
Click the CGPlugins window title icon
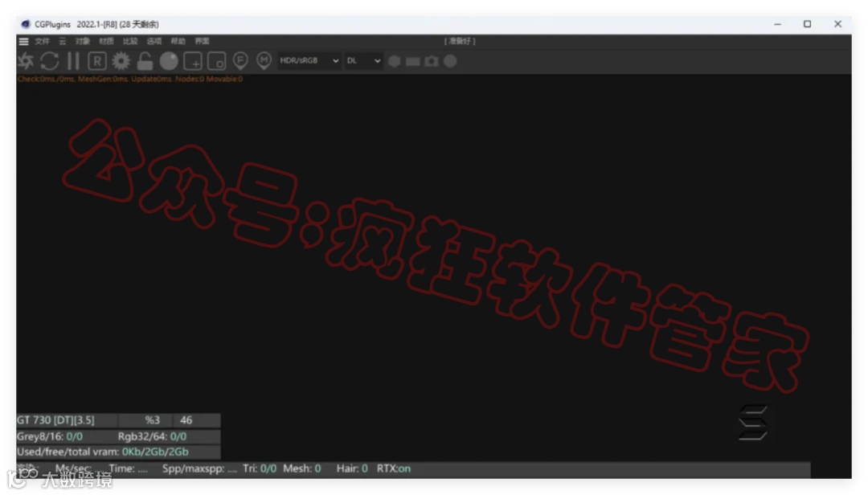pos(26,24)
